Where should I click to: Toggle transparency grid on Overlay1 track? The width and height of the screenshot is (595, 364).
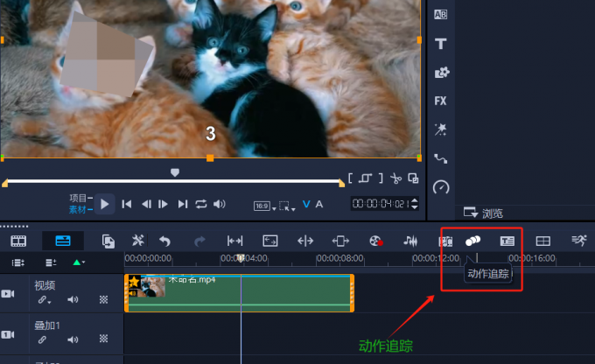[103, 339]
